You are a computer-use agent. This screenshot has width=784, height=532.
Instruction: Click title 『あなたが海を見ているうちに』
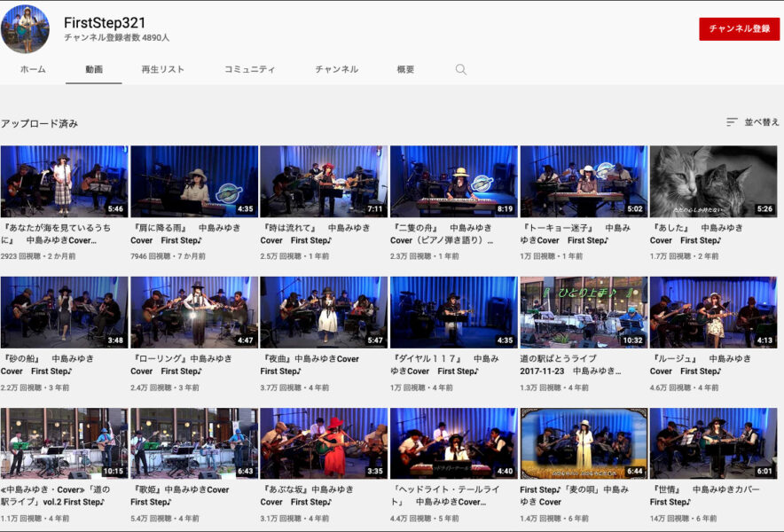tap(56, 233)
